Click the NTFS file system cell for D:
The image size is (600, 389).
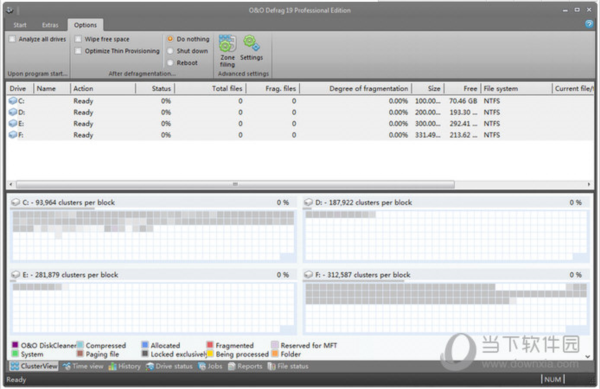492,112
